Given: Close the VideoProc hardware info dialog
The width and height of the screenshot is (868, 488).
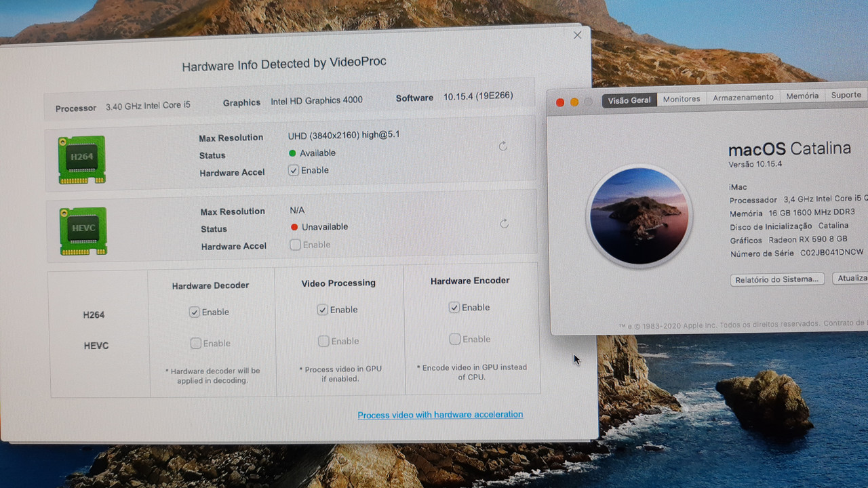Looking at the screenshot, I should point(578,35).
